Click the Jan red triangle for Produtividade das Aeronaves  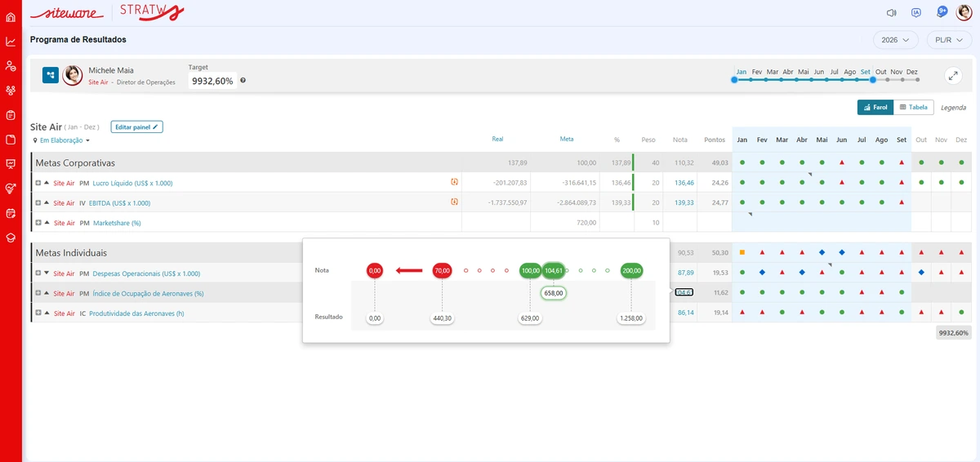click(x=742, y=312)
